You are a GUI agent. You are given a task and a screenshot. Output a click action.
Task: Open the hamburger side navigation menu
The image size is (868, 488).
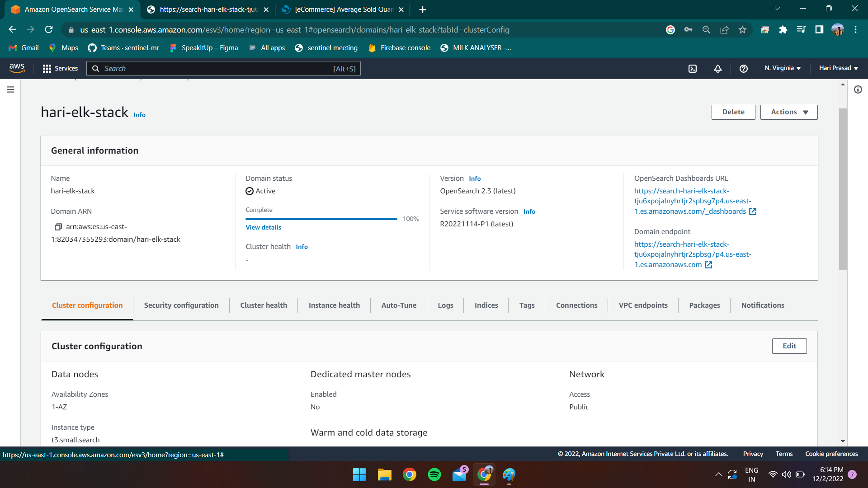pos(10,89)
